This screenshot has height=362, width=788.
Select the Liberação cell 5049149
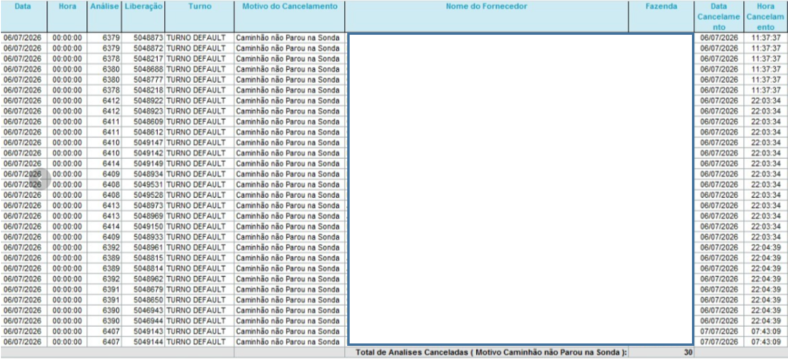(143, 163)
